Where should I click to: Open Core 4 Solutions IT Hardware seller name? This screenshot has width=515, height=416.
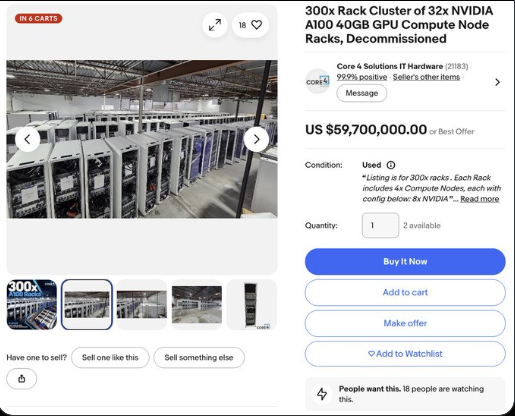390,66
